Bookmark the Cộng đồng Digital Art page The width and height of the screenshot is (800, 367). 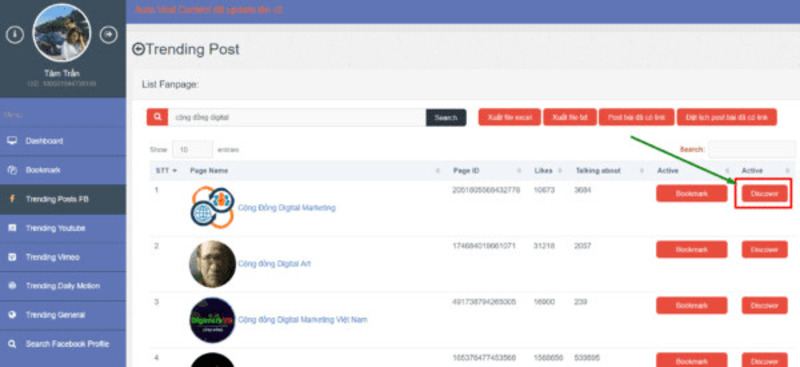tap(691, 250)
